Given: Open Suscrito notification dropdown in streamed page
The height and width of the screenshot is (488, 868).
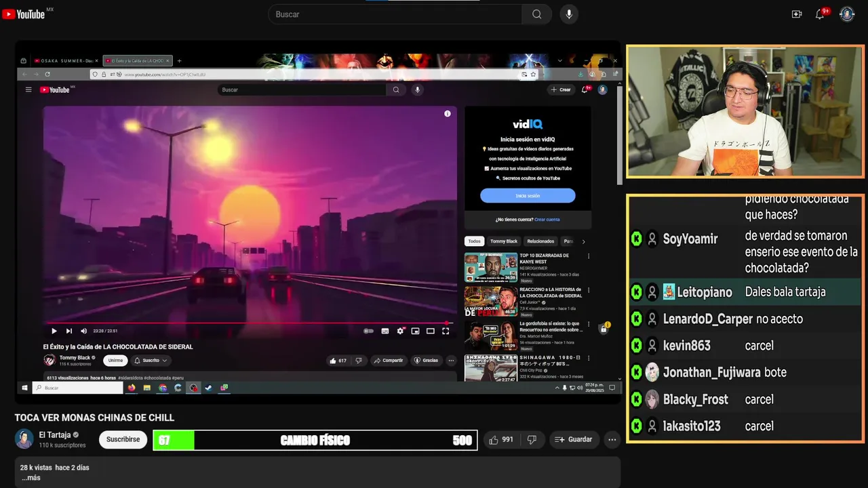Looking at the screenshot, I should 151,361.
